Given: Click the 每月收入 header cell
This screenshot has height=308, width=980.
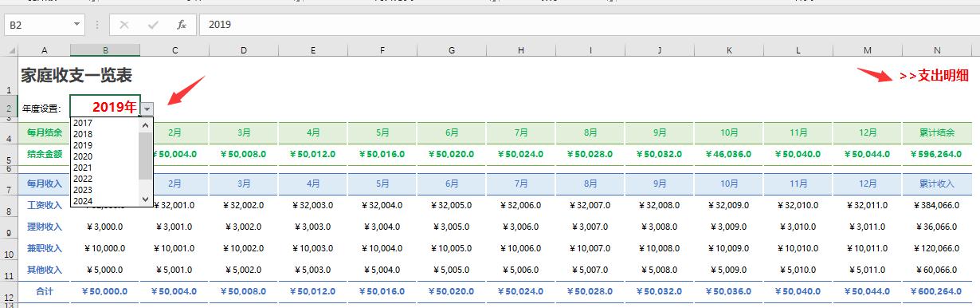Looking at the screenshot, I should click(x=44, y=184).
